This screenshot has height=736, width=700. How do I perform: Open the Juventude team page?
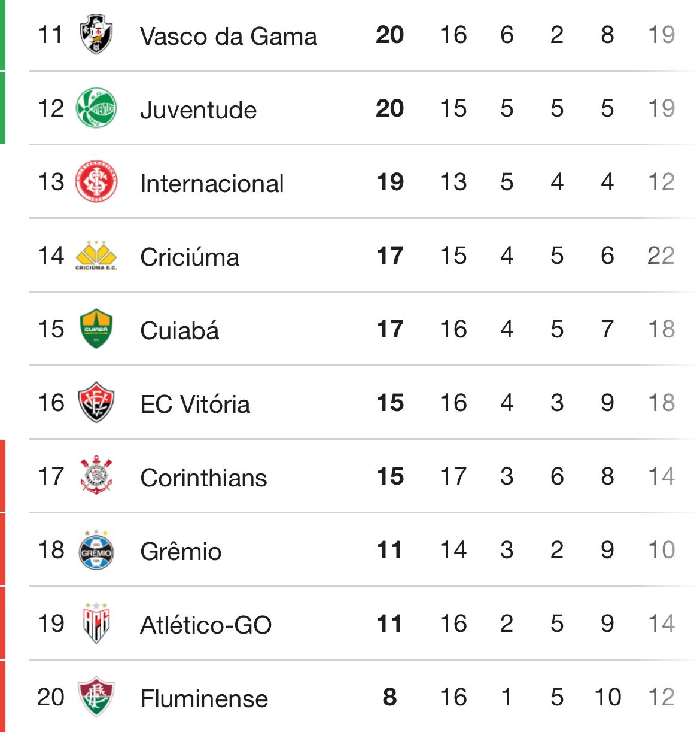tap(198, 110)
